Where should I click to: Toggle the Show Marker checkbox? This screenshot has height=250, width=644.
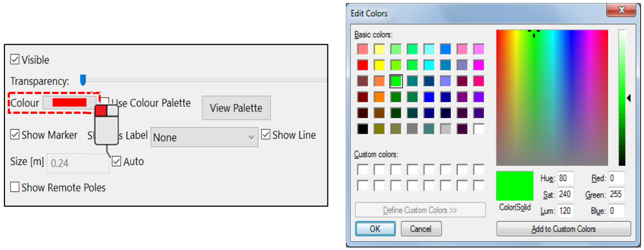[x=15, y=135]
